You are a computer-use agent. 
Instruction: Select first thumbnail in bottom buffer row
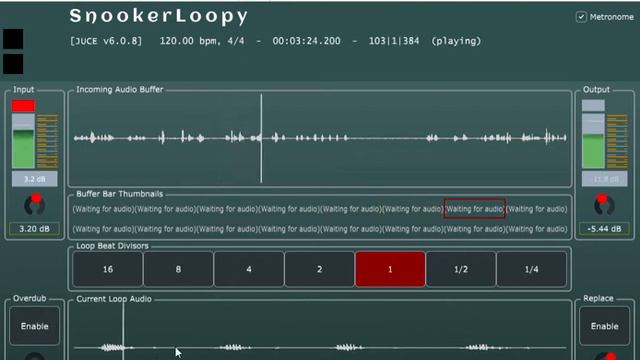click(x=104, y=229)
